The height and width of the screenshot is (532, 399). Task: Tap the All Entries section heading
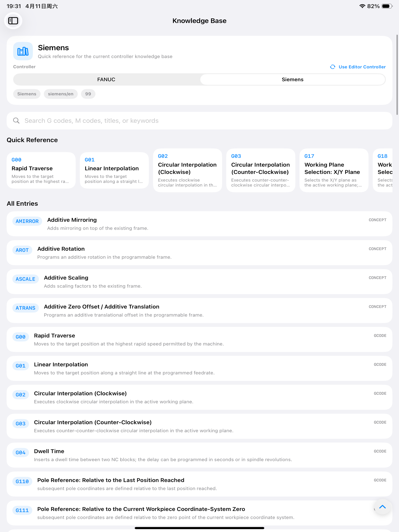[x=22, y=204]
